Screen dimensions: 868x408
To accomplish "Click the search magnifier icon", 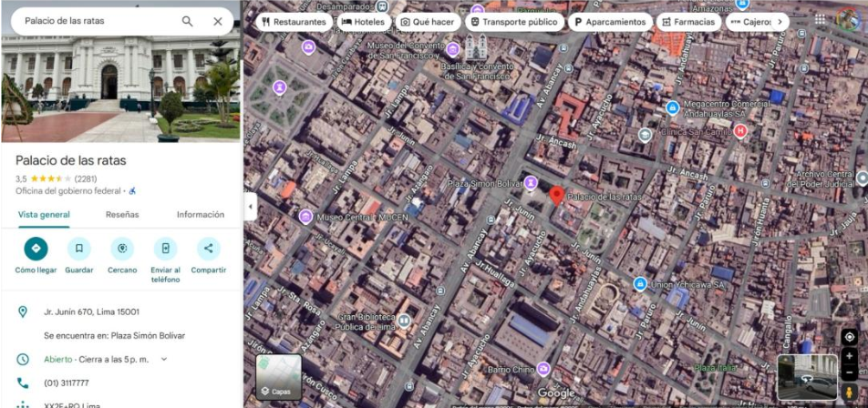I will point(187,21).
